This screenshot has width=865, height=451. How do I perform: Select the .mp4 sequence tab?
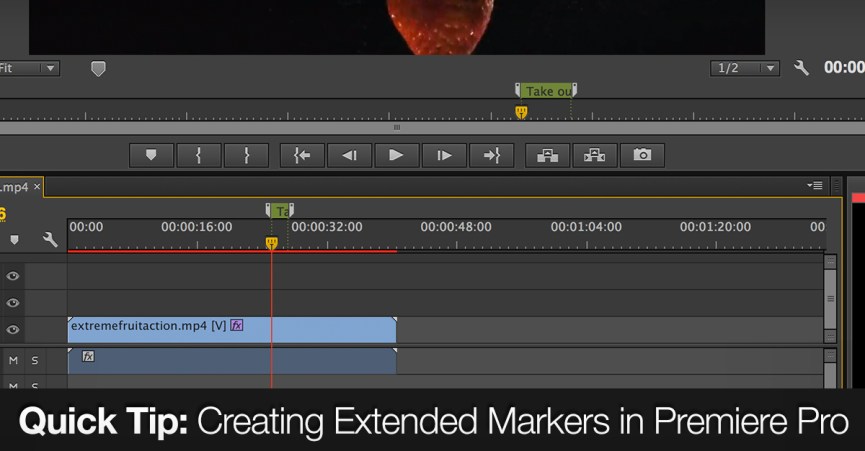(15, 187)
